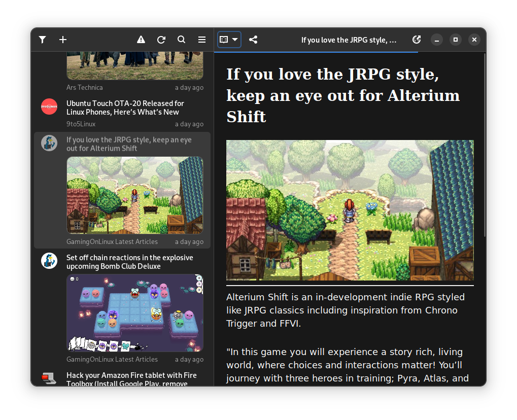The width and height of the screenshot is (517, 420).
Task: Open article in external browser
Action: click(x=417, y=40)
